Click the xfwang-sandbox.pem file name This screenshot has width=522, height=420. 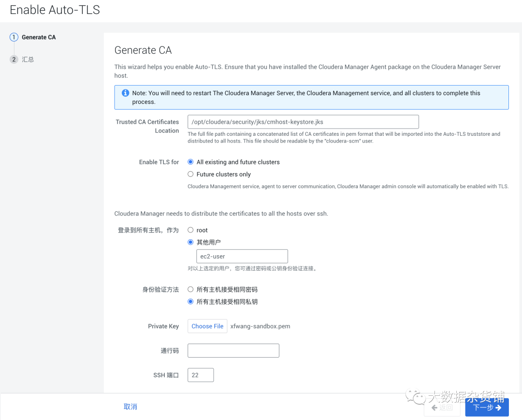click(x=261, y=326)
